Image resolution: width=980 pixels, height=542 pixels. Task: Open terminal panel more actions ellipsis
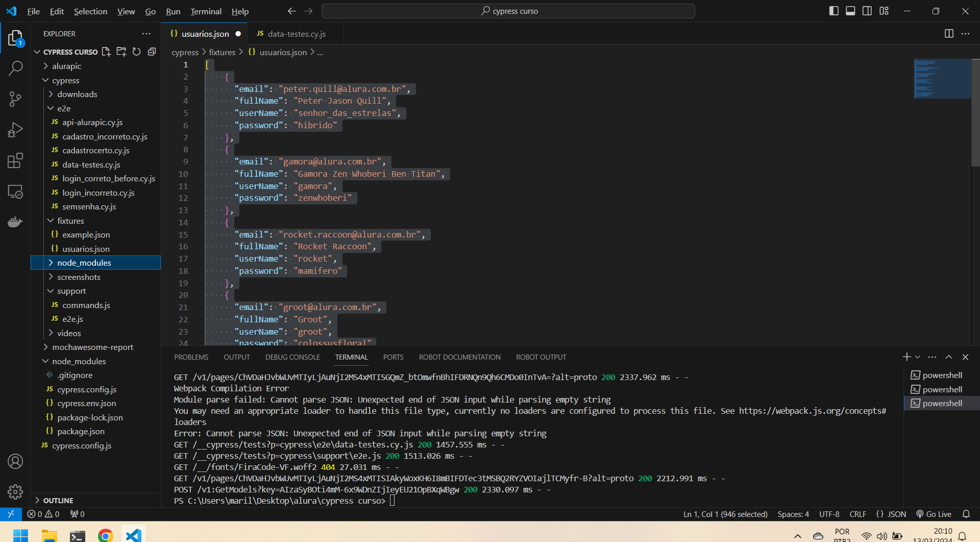(x=932, y=357)
